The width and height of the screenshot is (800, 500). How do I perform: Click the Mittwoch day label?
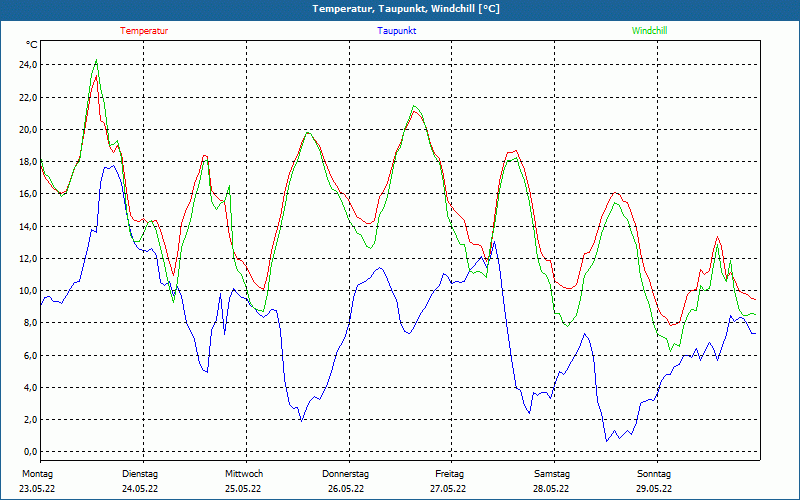[244, 474]
